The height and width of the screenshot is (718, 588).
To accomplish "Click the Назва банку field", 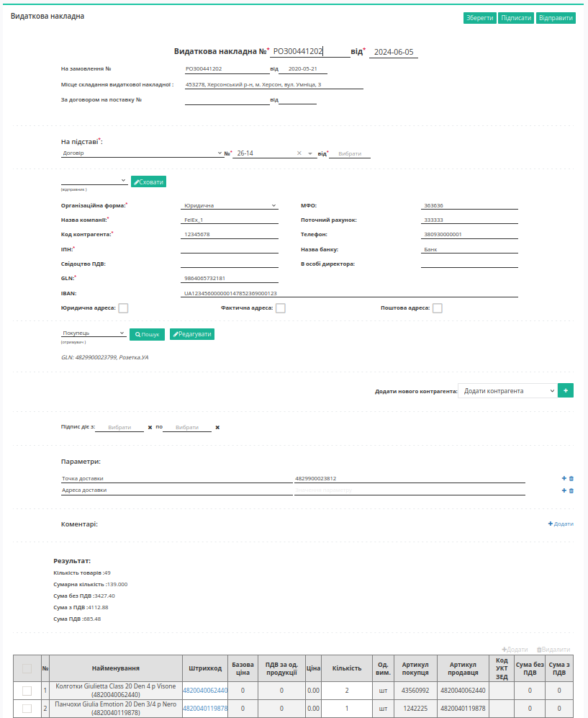I will click(469, 249).
